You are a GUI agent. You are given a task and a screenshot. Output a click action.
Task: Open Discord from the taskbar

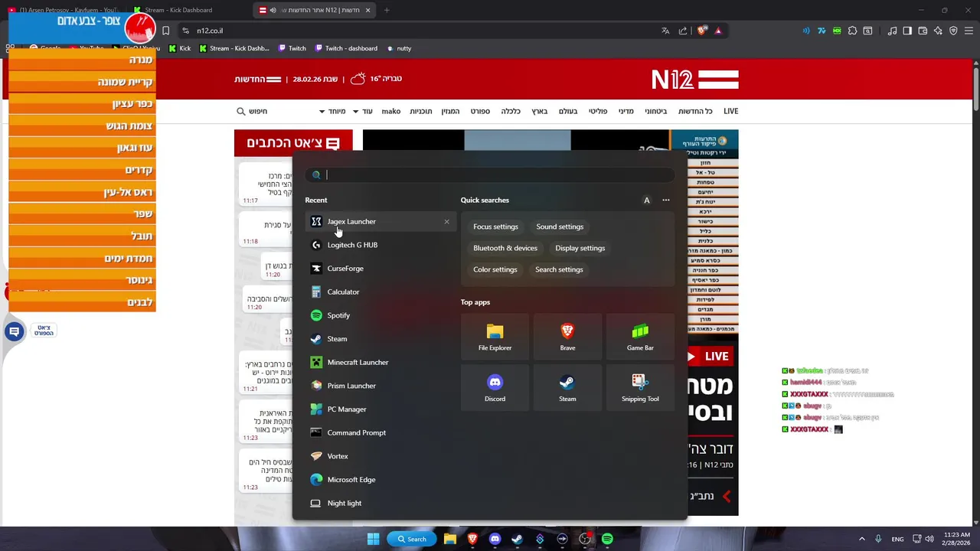(495, 539)
